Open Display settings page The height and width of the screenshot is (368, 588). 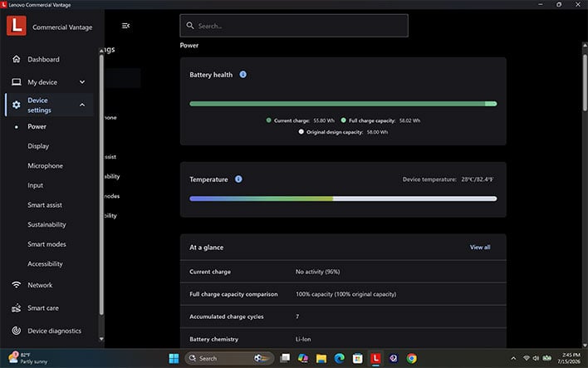38,146
